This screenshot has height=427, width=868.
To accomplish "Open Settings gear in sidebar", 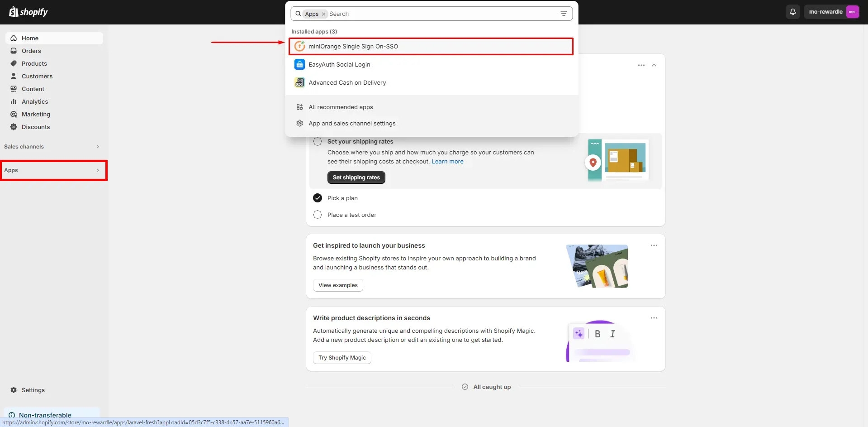I will pyautogui.click(x=14, y=390).
